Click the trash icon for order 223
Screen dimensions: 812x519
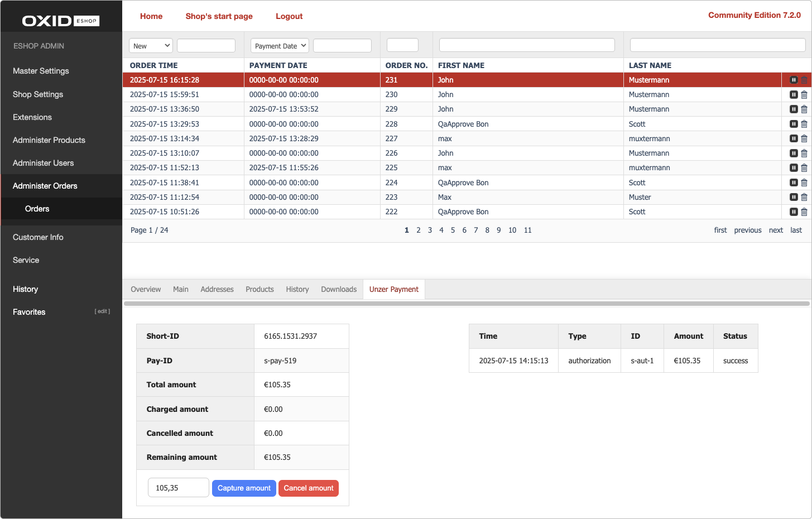804,197
